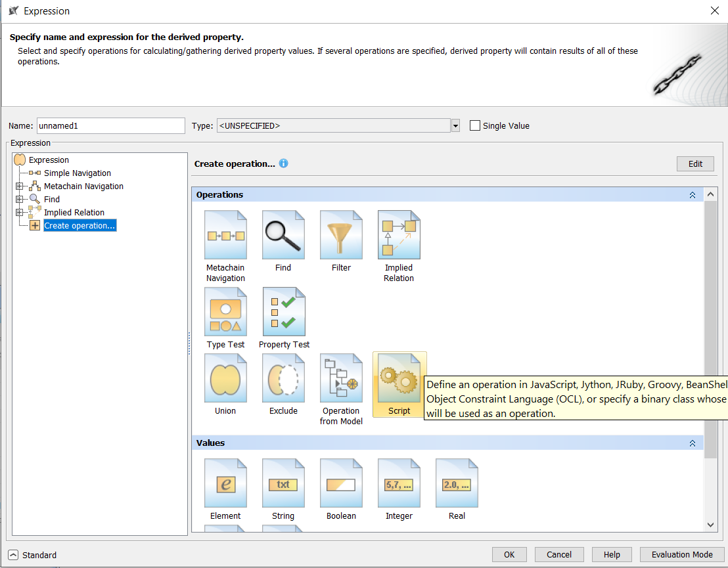Choose the Boolean value icon
Viewport: 728px width, 568px height.
click(x=341, y=483)
